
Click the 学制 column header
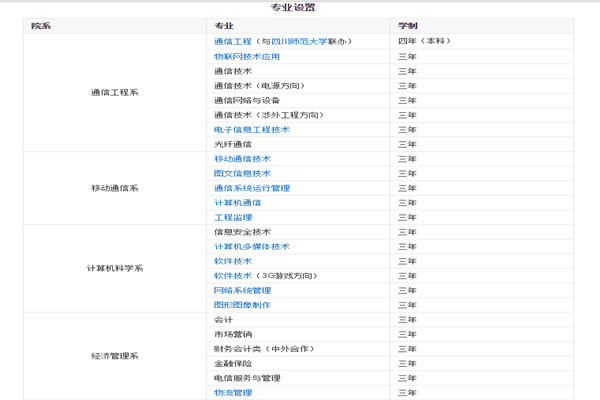coord(407,24)
